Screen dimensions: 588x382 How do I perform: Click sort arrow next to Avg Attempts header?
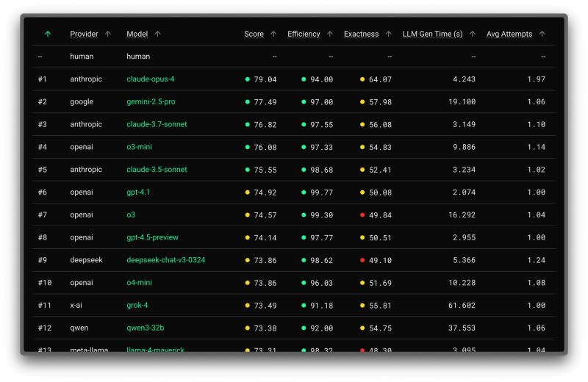click(542, 34)
